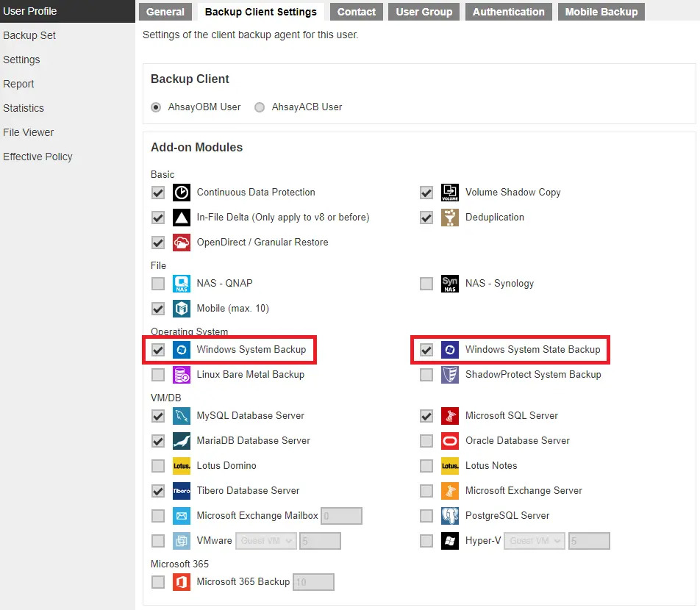700x610 pixels.
Task: Uncheck the Windows System Backup checkbox
Action: tap(158, 350)
